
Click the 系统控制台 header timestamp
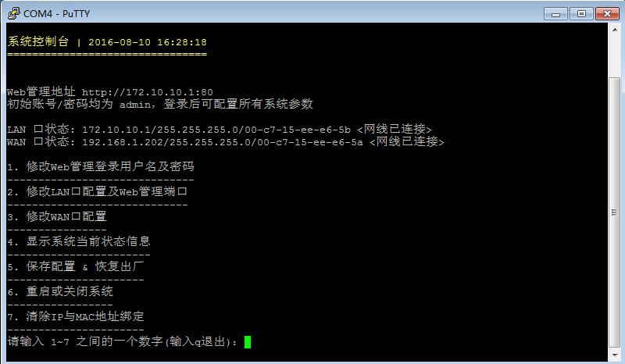[148, 42]
